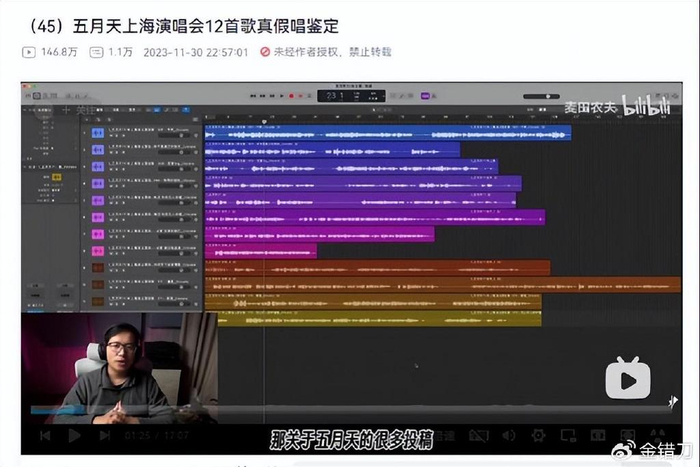700x467 pixels.
Task: Toggle danmaku display off icon
Action: click(x=479, y=435)
